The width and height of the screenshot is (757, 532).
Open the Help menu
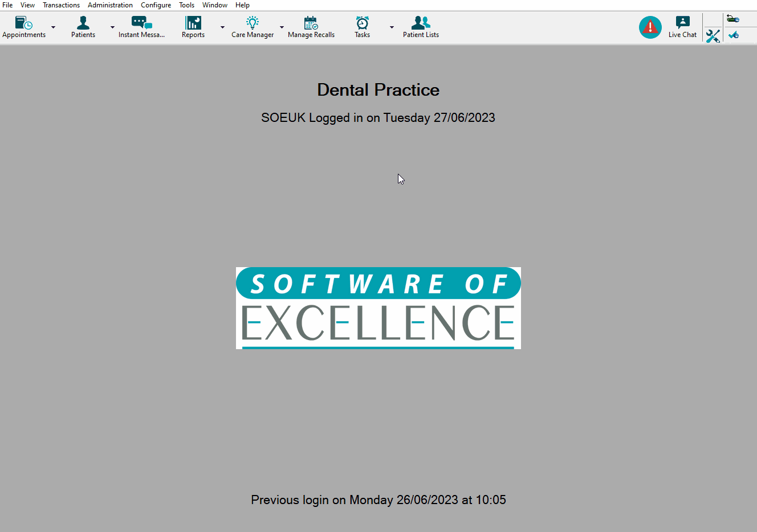coord(242,5)
